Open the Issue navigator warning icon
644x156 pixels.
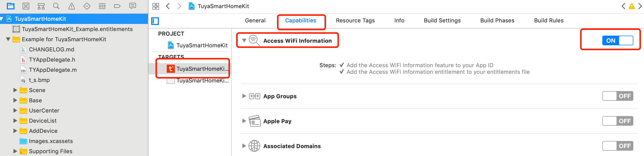tap(72, 6)
